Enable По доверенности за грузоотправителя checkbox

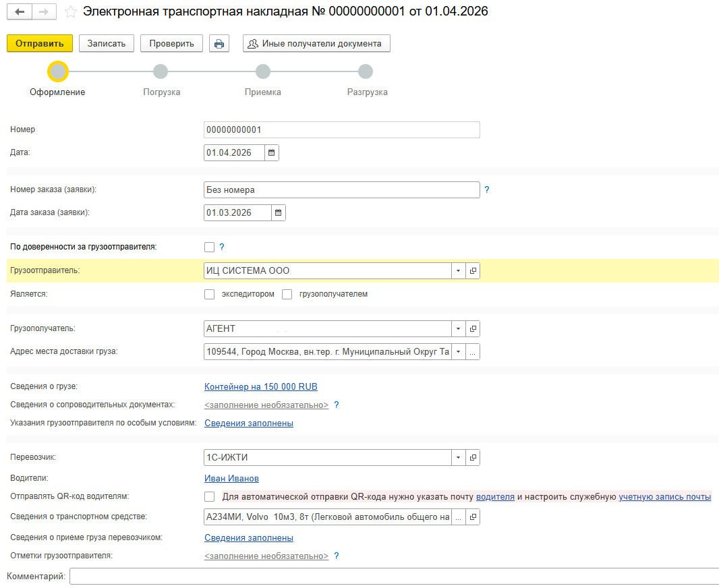[x=209, y=247]
